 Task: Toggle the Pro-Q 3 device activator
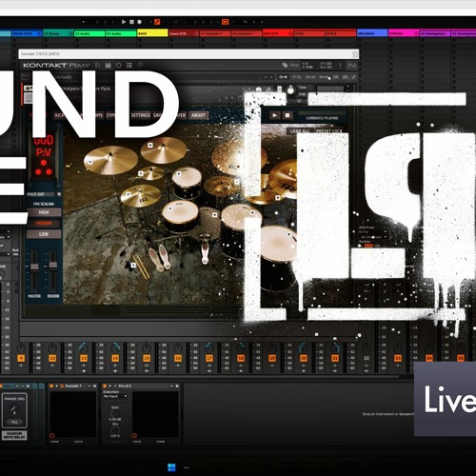[x=105, y=386]
